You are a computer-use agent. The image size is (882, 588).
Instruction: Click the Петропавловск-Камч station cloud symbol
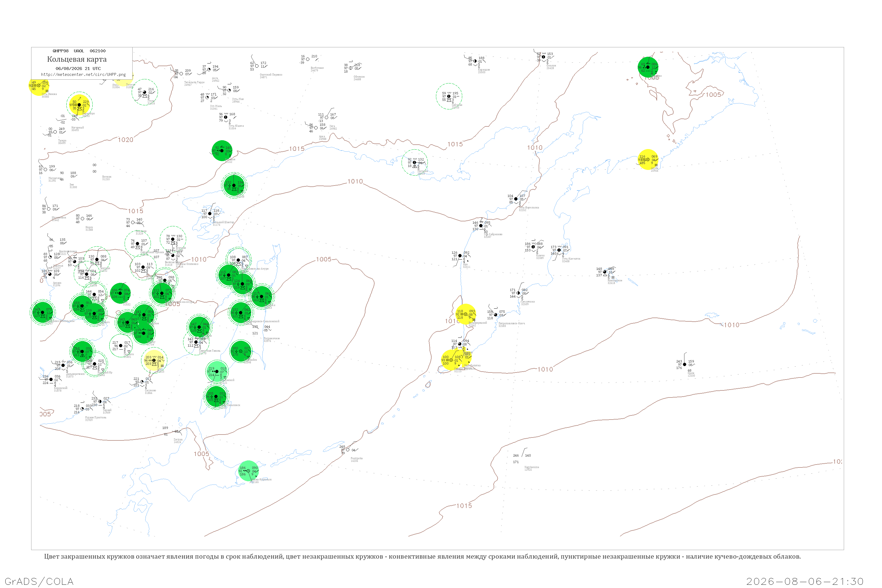[495, 315]
